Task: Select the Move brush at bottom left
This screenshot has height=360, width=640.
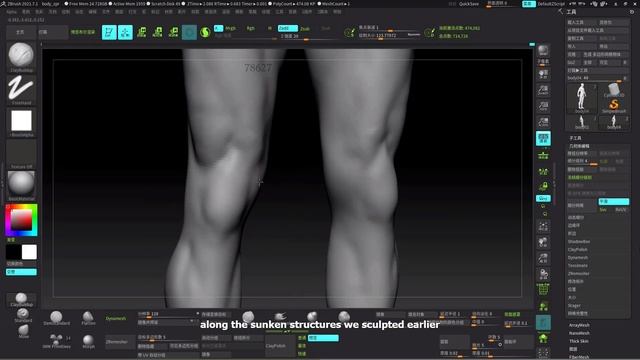Action: 23,331
